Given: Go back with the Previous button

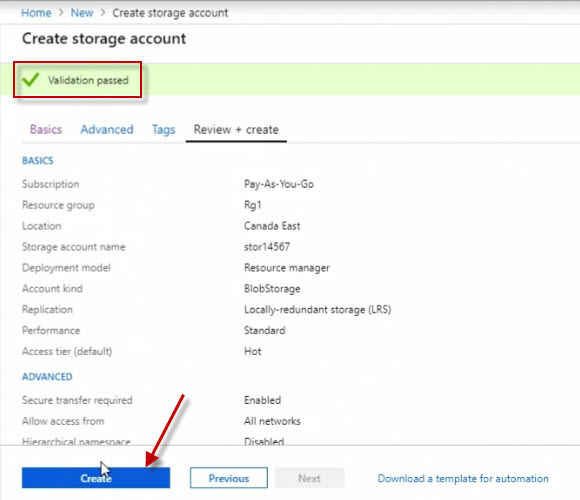Looking at the screenshot, I should pos(229,478).
